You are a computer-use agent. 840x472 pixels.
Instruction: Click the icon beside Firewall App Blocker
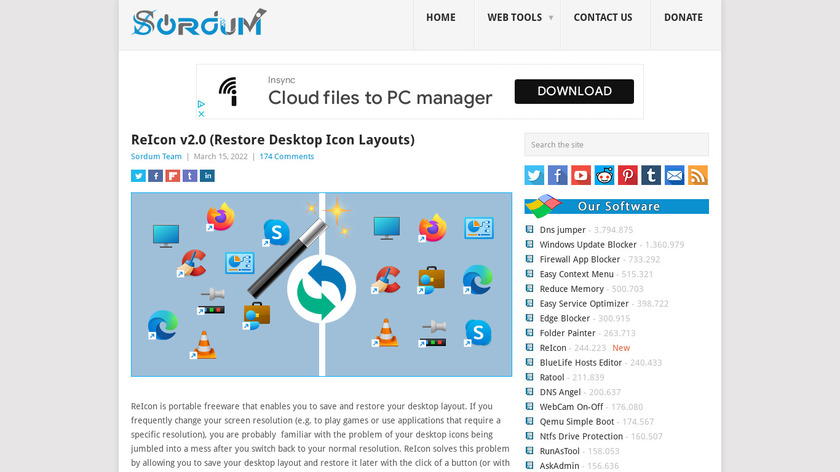(x=529, y=259)
